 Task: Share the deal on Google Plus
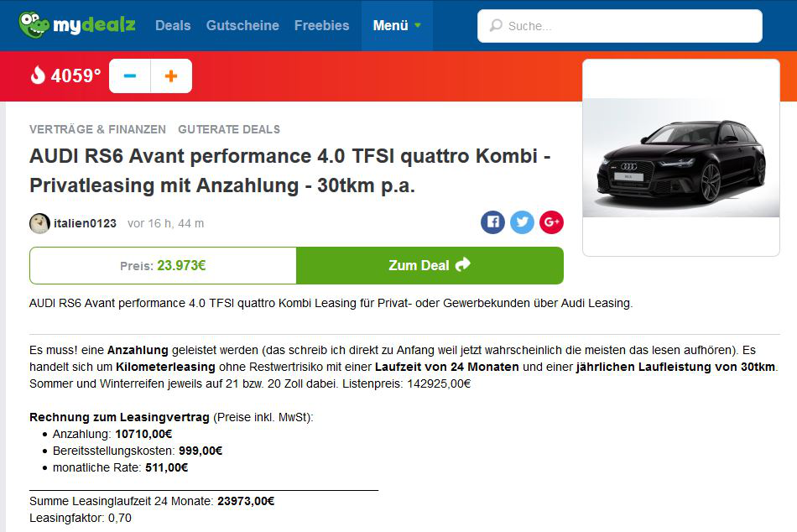coord(551,222)
